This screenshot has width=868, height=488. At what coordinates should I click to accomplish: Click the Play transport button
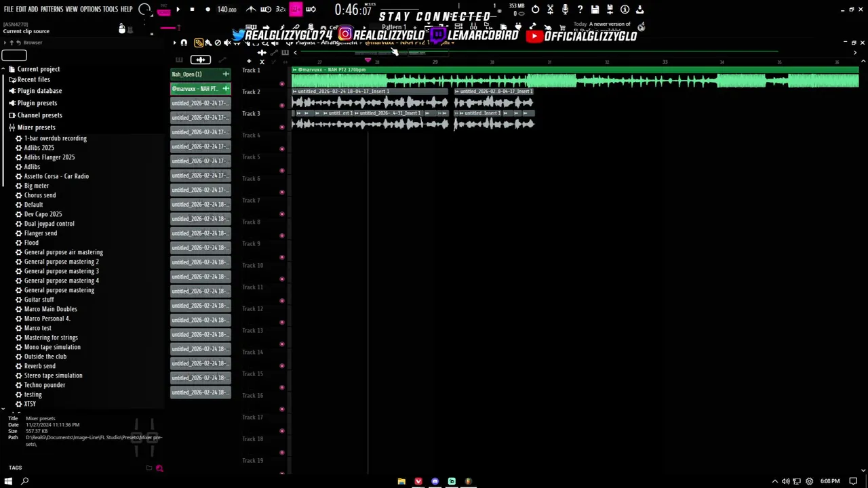coord(178,9)
